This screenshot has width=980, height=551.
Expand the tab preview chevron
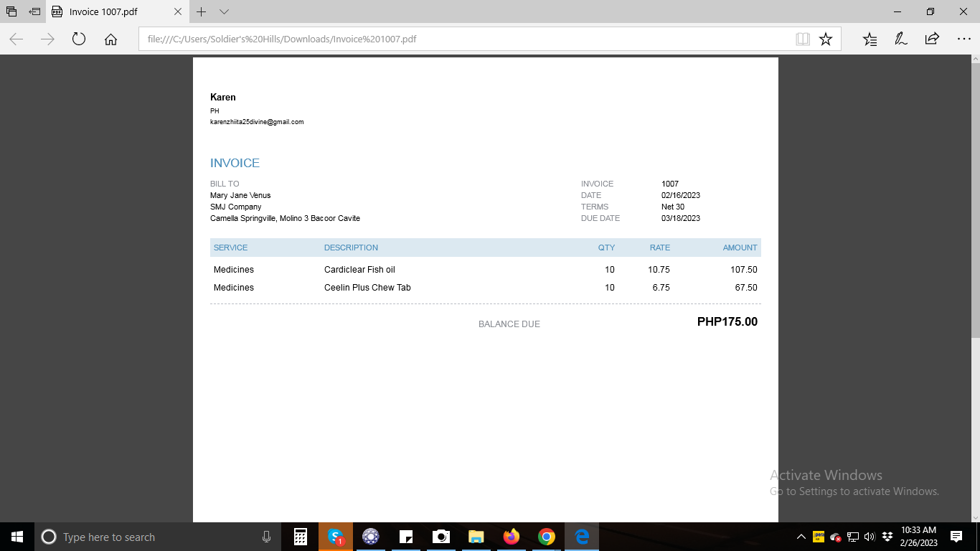[x=224, y=12]
